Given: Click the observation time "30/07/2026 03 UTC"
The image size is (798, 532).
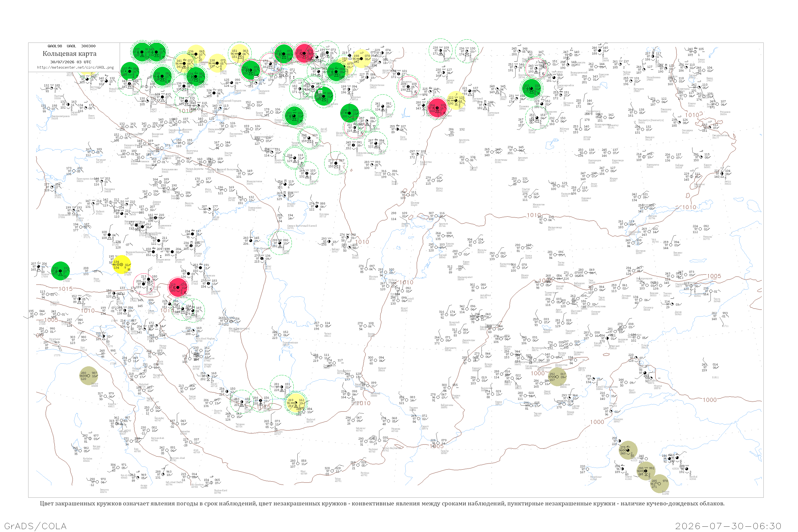Looking at the screenshot, I should click(70, 62).
